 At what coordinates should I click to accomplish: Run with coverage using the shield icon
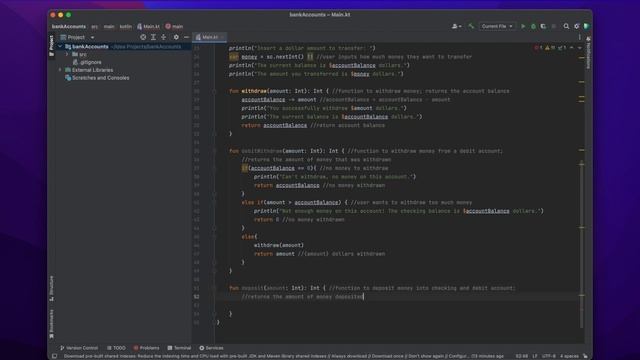click(543, 26)
